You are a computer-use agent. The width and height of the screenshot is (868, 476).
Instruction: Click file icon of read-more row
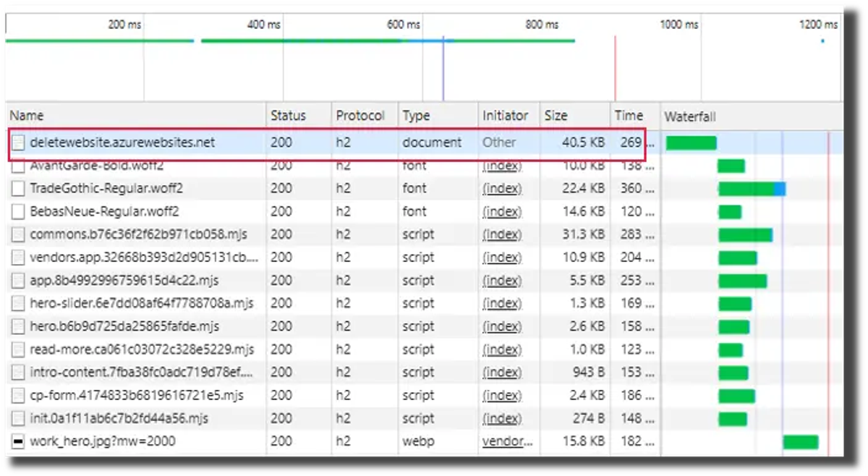tap(18, 349)
